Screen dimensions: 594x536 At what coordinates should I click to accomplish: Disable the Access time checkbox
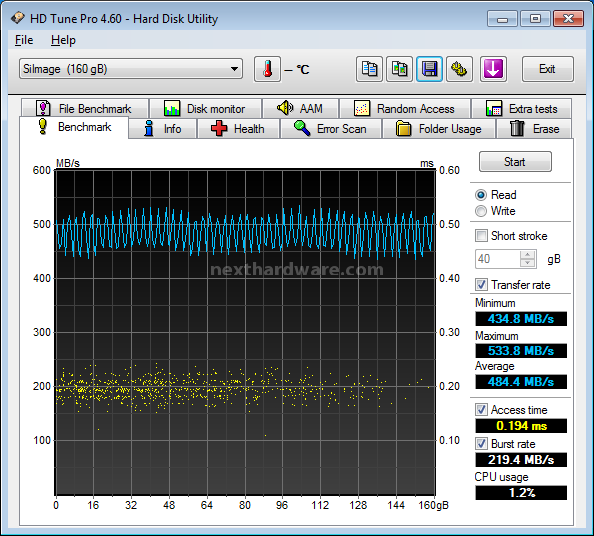tap(481, 409)
